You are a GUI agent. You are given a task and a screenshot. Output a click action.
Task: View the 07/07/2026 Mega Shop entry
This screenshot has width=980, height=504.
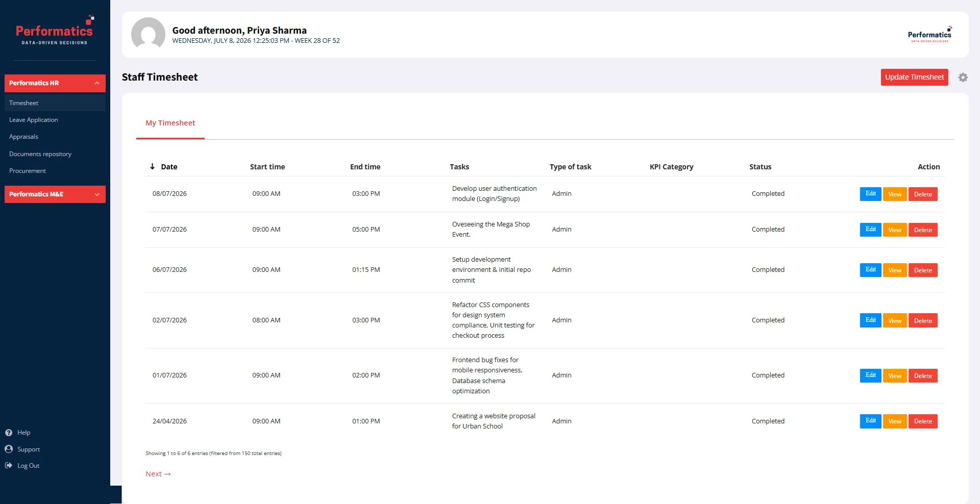[895, 230]
